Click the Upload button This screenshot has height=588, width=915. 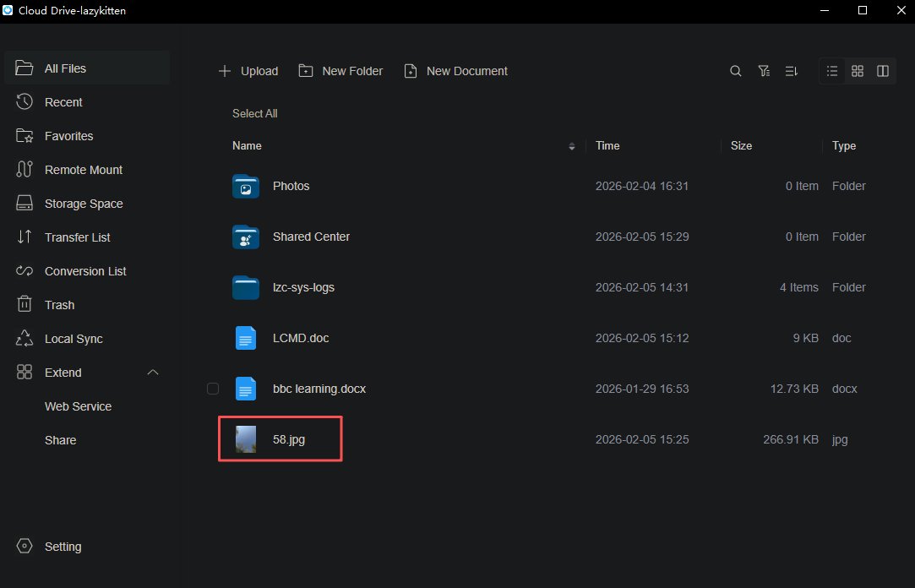pos(248,71)
